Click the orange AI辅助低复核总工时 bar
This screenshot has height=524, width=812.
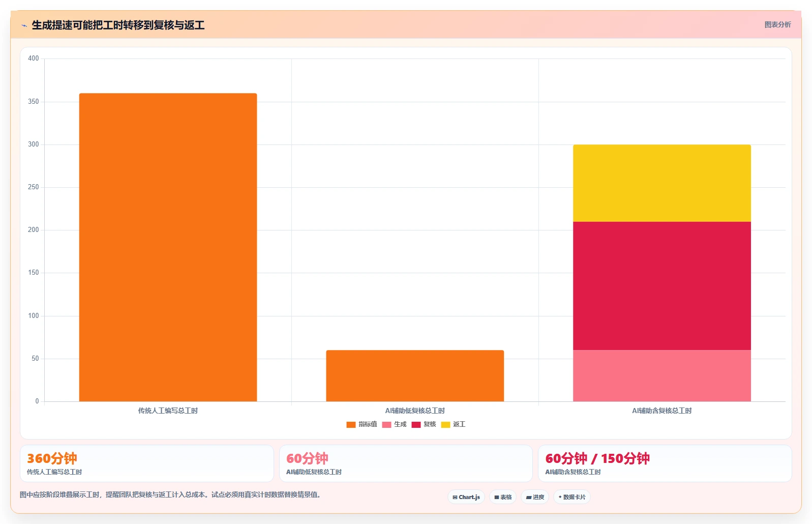coord(415,375)
